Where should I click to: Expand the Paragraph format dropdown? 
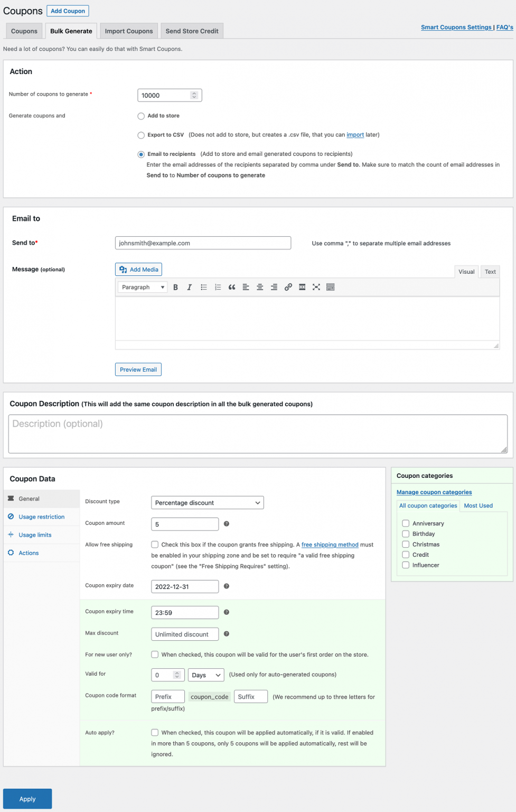(x=143, y=287)
